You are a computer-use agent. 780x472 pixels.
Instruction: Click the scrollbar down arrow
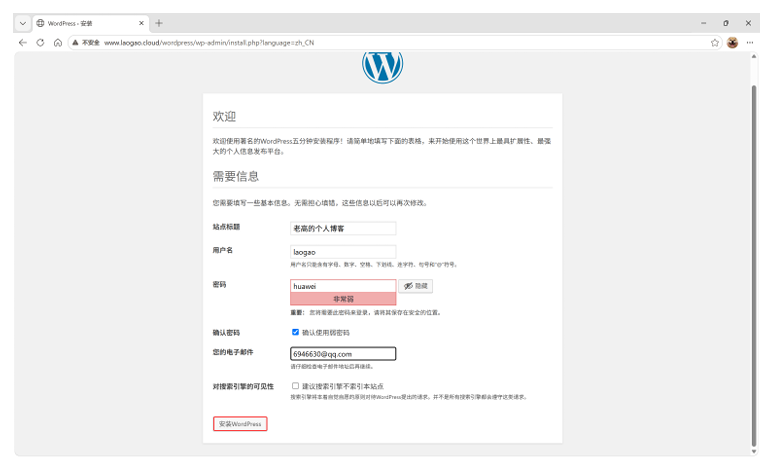click(x=754, y=452)
